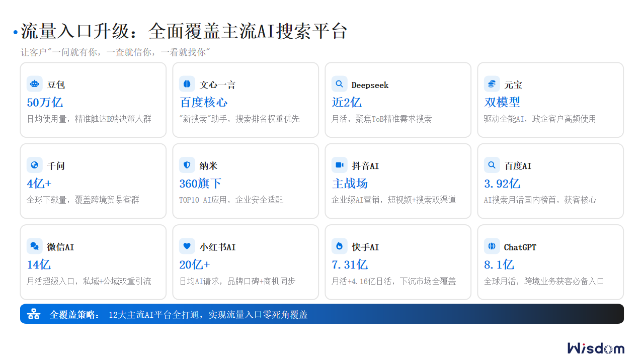Viewport: 644px width, 362px height.
Task: Select the description ""新搜索"助手，搜索排名权重优先"
Action: click(239, 119)
